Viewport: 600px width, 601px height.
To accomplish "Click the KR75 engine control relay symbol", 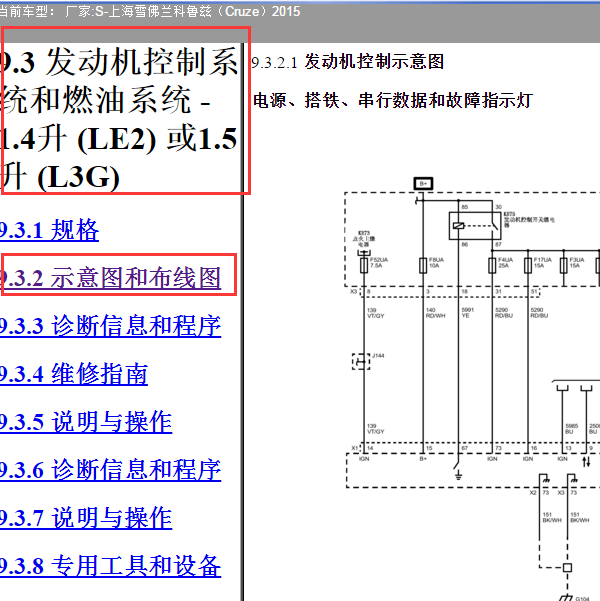I will click(x=475, y=226).
